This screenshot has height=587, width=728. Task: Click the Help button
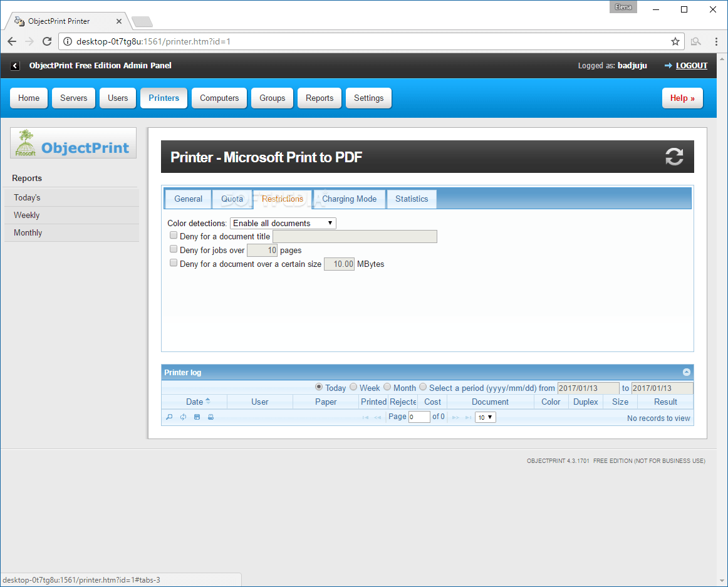(682, 98)
